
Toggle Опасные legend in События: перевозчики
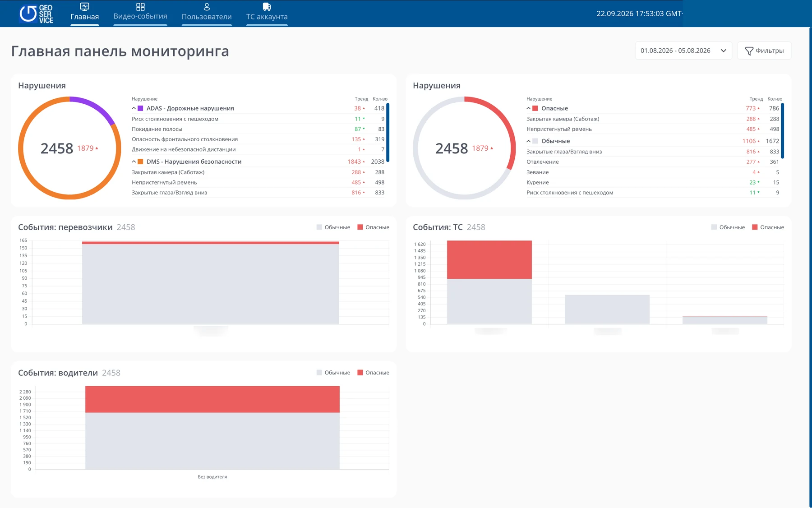(x=373, y=227)
